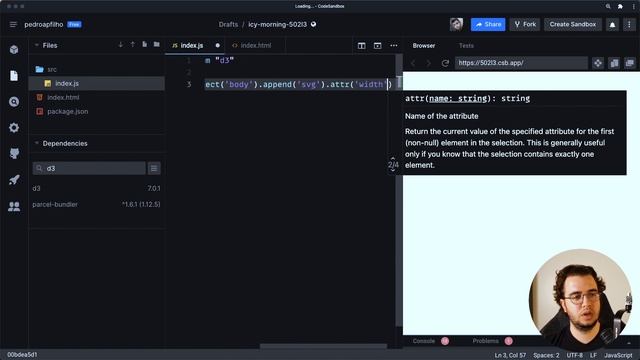Click the upload arrow icon in the Files header

pyautogui.click(x=133, y=44)
